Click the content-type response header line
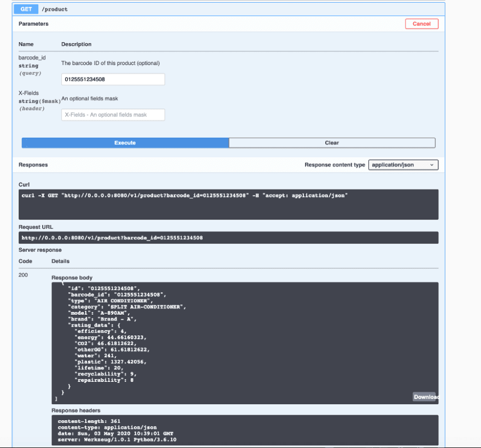Screen dimensions: 481x448 click(x=107, y=427)
